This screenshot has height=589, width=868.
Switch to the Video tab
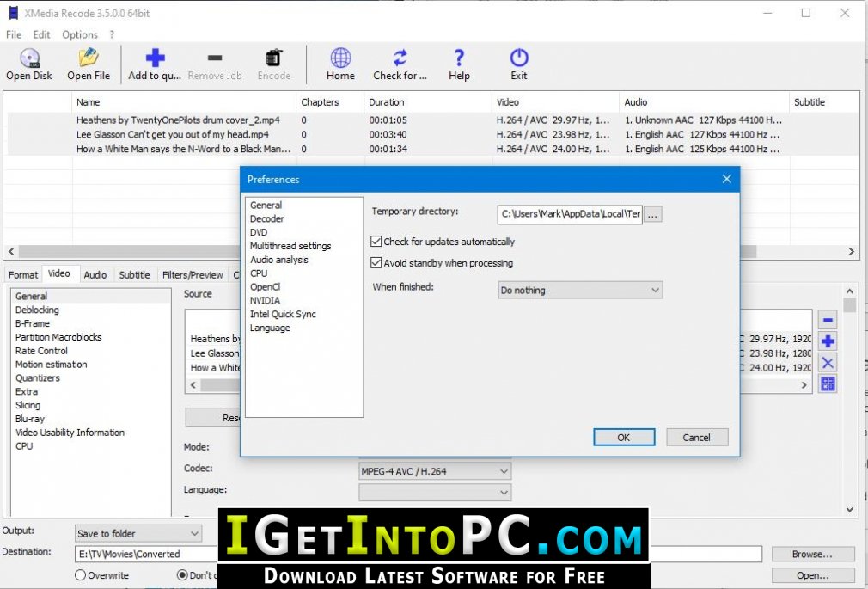[x=58, y=273]
